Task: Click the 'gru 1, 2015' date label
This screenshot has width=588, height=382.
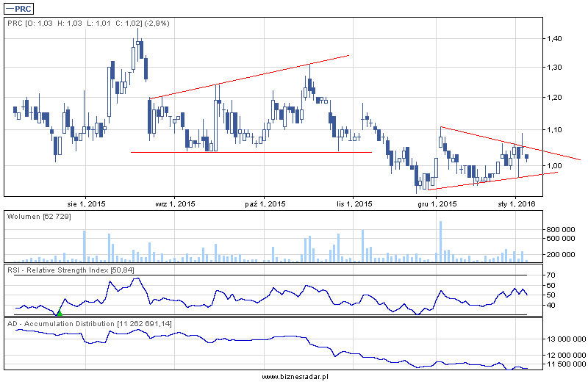Action: pyautogui.click(x=437, y=203)
